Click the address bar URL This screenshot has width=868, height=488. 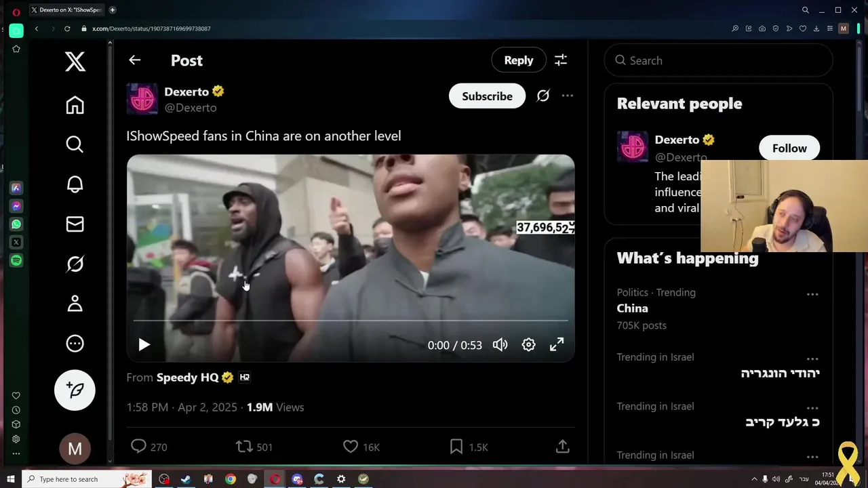click(151, 28)
